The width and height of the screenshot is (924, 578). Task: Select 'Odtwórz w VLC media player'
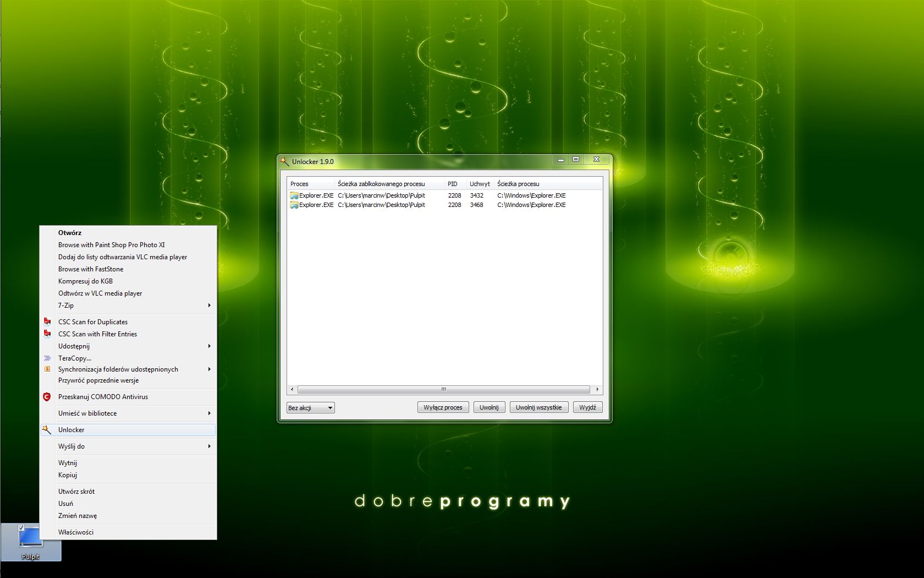[x=128, y=293]
